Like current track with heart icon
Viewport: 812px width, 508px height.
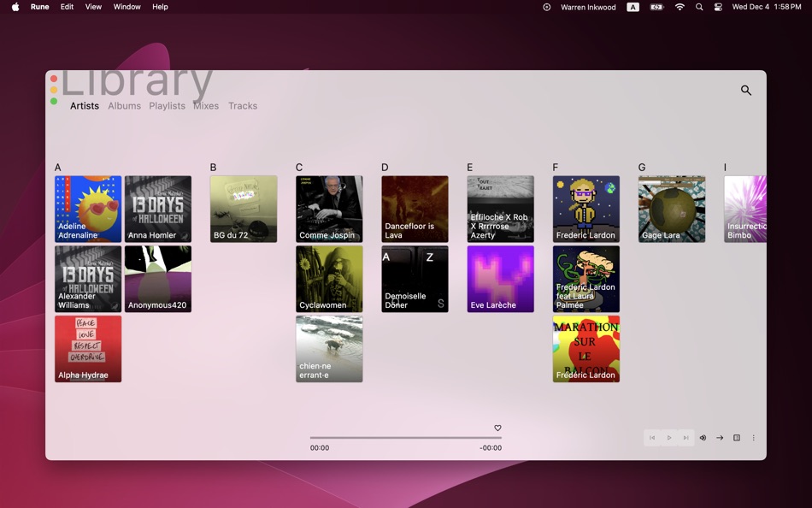pos(497,428)
